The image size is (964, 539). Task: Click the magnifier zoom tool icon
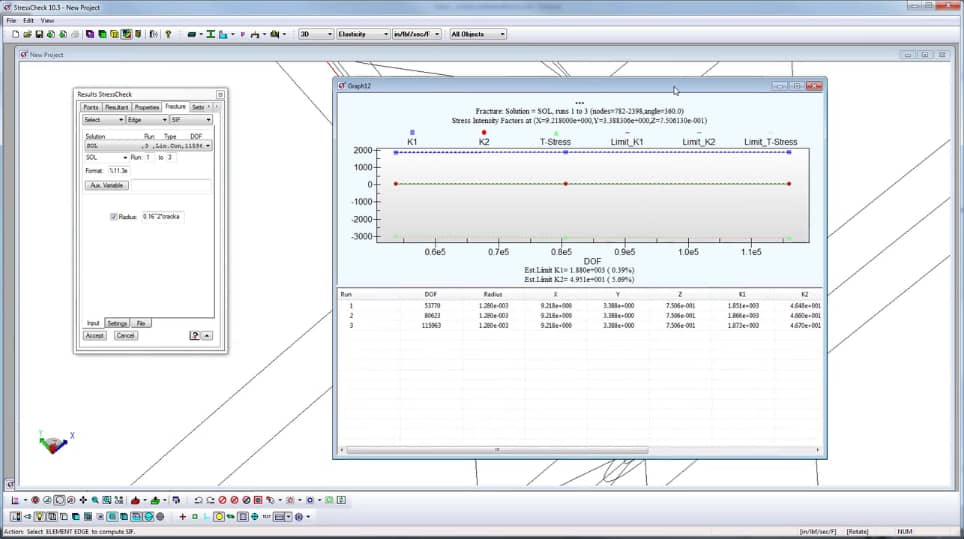click(95, 500)
